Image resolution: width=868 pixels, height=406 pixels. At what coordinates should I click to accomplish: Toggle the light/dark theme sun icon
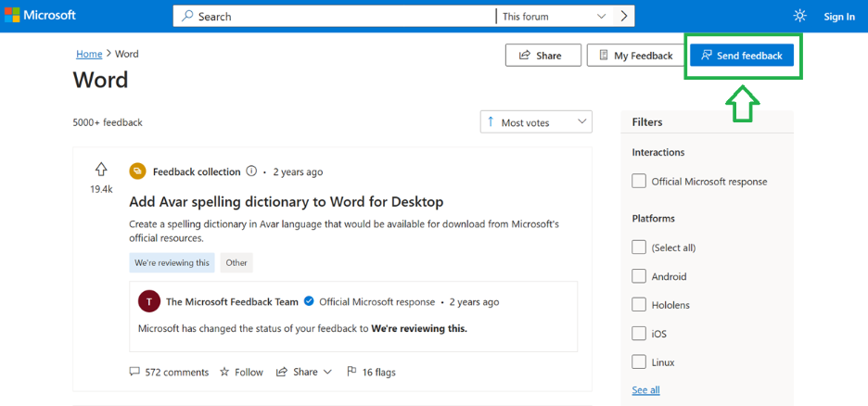coord(799,16)
